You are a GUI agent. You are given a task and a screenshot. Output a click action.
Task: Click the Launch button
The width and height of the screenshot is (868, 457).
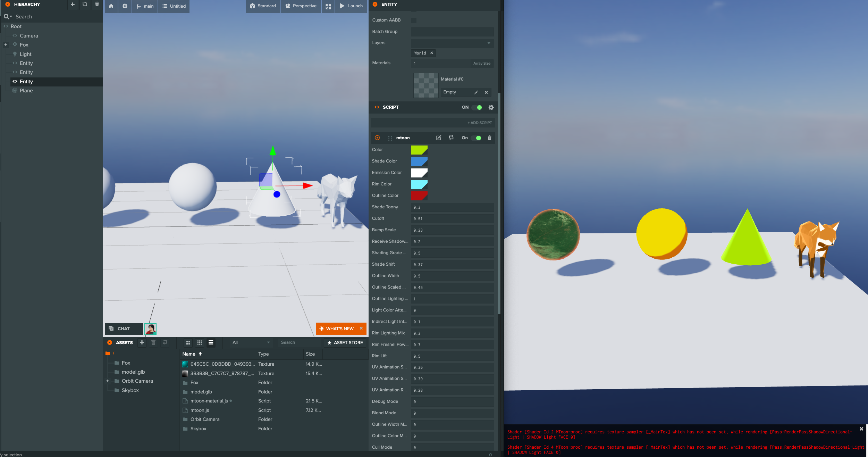coord(351,6)
